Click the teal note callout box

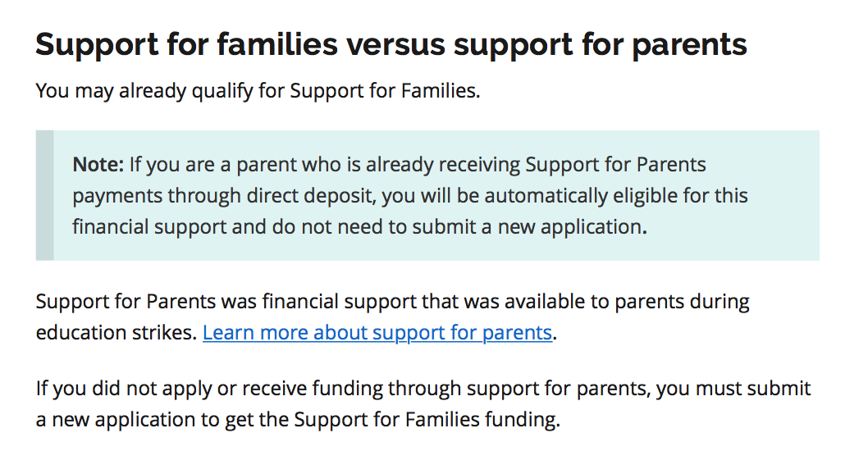pyautogui.click(x=427, y=195)
